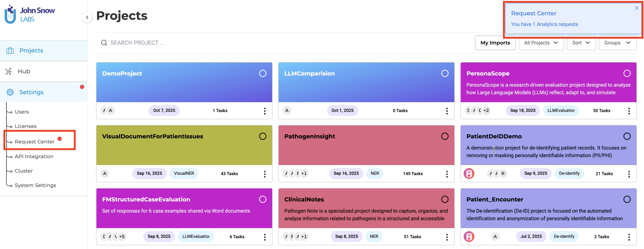Open the PathogenInsight three-dot options menu
This screenshot has height=249, width=644.
(447, 174)
